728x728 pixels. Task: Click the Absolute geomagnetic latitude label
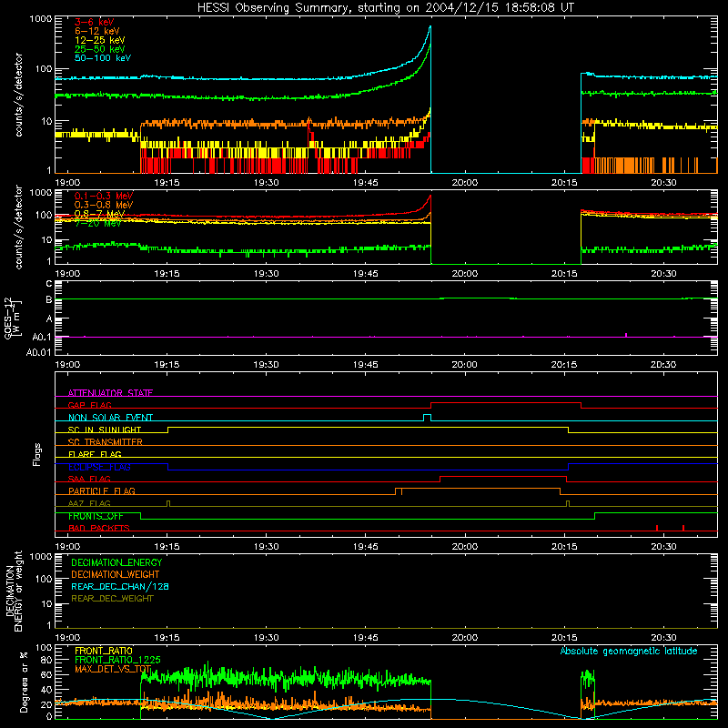pos(629,651)
